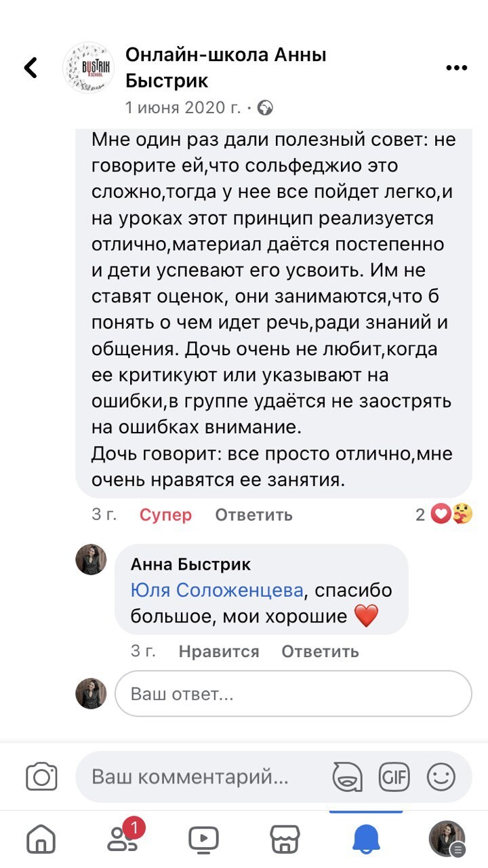View reactions count with heart emoji

point(444,515)
